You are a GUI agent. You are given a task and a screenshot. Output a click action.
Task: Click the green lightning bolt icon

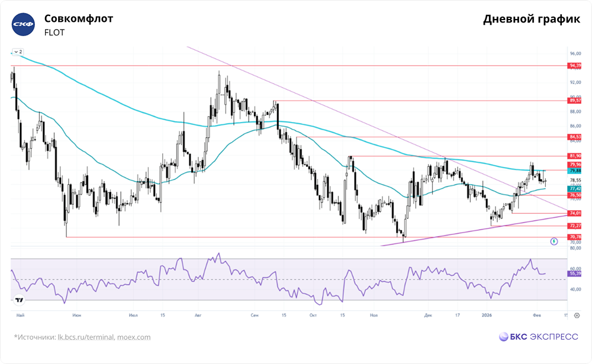click(x=554, y=241)
